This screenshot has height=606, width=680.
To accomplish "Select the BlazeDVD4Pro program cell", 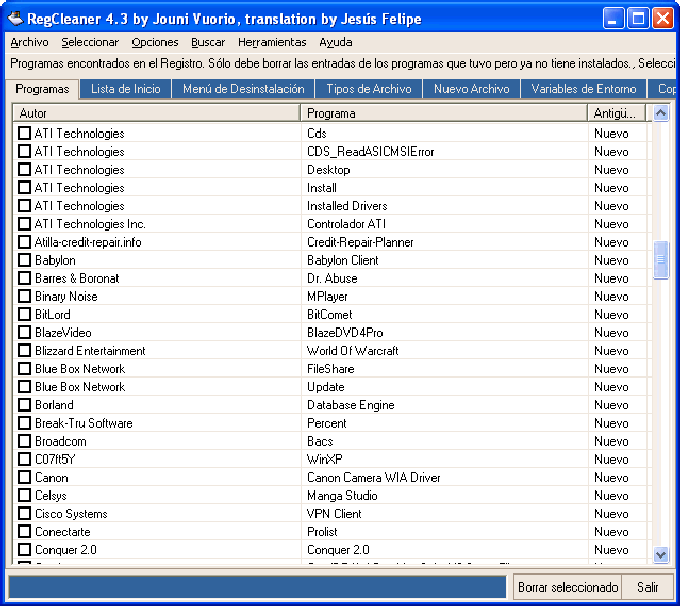I will [345, 333].
